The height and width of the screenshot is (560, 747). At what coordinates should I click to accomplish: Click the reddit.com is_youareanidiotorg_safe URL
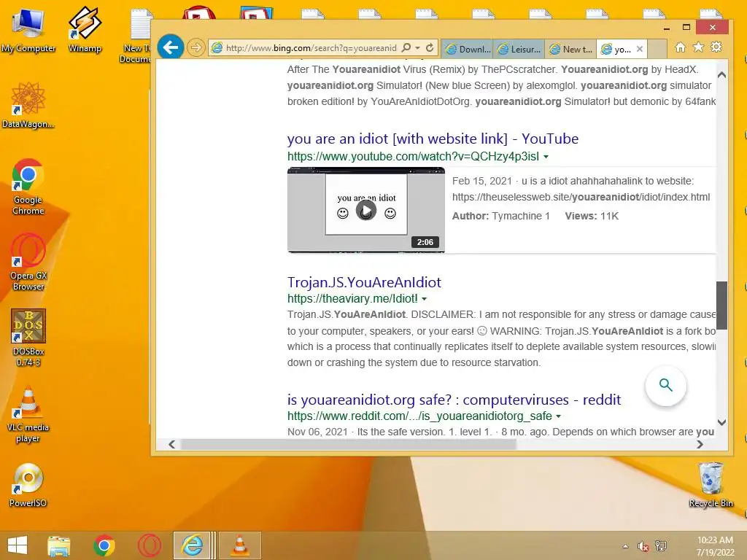(419, 416)
